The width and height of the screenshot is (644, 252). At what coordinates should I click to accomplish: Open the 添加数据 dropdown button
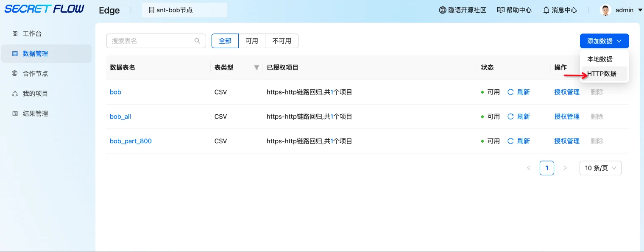[604, 41]
